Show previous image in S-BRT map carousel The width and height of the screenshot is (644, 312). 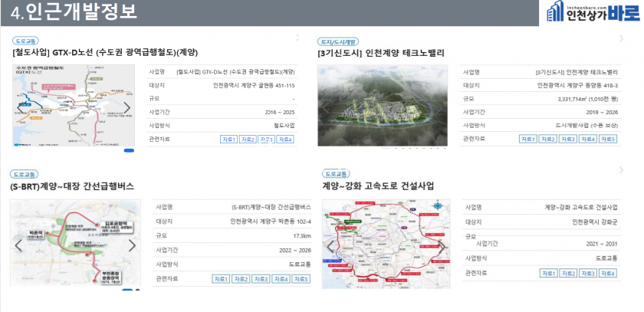(18, 245)
